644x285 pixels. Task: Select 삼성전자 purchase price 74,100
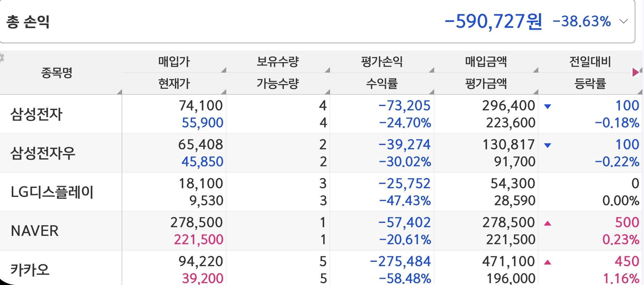coord(201,106)
